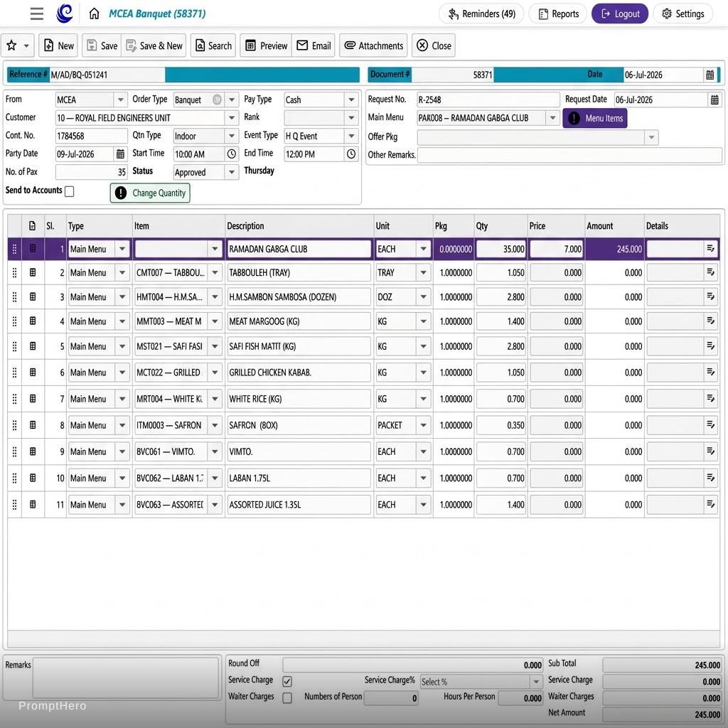Uncheck the Service Charge checkbox
728x728 pixels.
click(x=287, y=682)
